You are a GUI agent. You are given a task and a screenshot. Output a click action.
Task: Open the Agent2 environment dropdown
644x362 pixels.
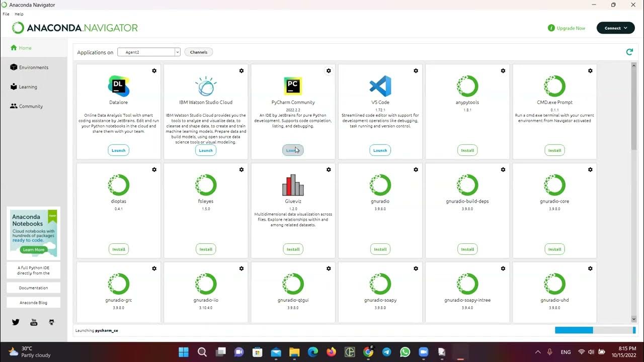pos(149,52)
